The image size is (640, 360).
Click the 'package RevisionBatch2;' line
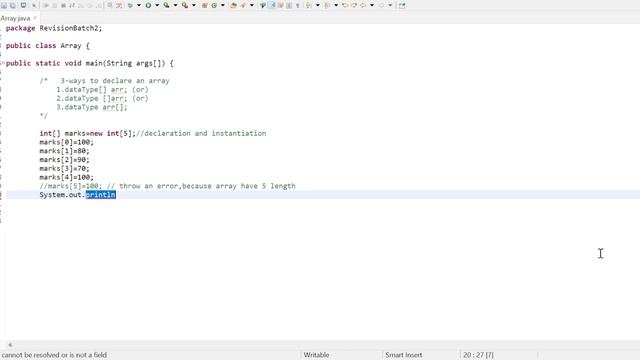[x=54, y=28]
